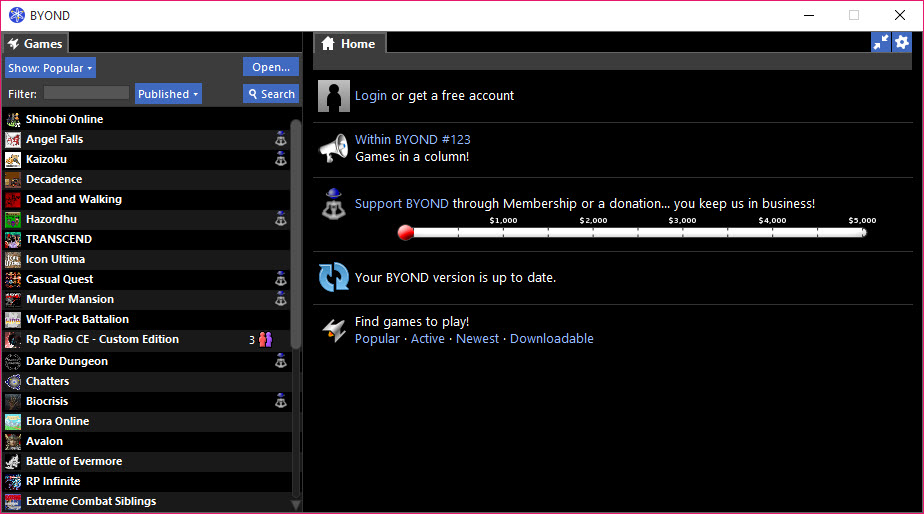Click the red donation thermometer bulb
Image resolution: width=924 pixels, height=514 pixels.
click(405, 233)
